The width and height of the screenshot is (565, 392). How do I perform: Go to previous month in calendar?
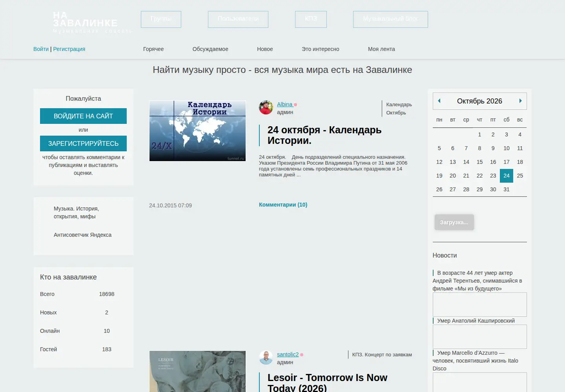pos(439,101)
